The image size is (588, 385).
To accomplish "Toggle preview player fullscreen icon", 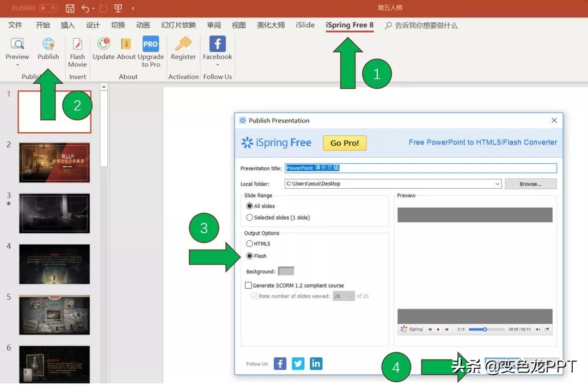I will click(x=547, y=330).
